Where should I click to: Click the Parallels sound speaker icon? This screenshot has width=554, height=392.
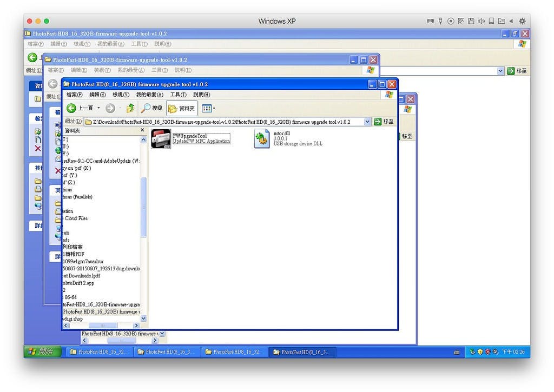(481, 21)
